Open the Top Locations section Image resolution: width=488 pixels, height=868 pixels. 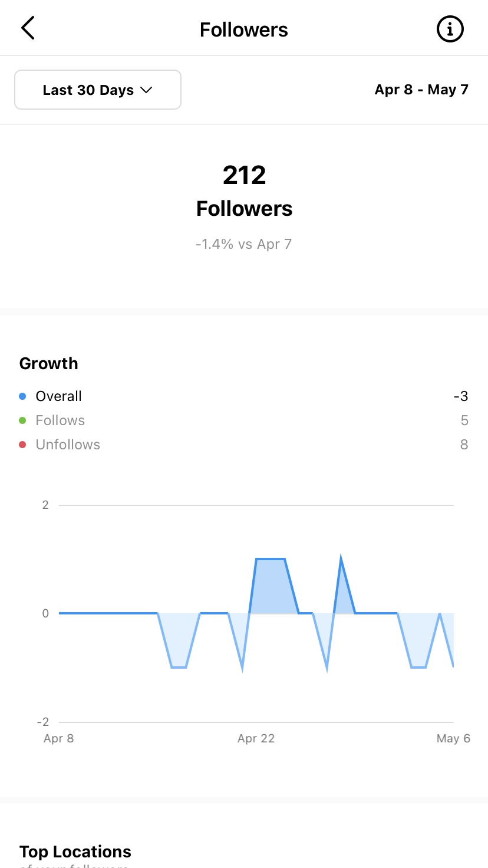point(75,851)
